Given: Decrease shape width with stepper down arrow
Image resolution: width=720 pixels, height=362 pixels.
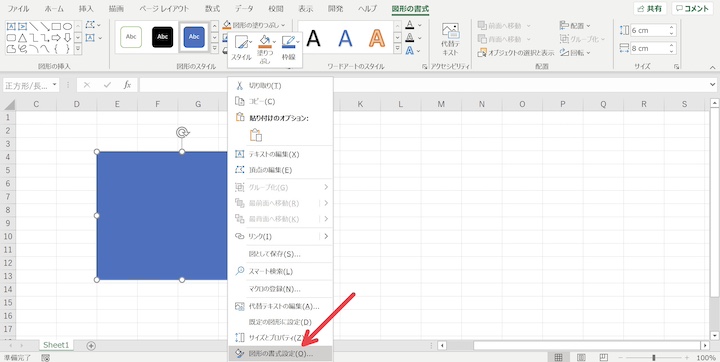Looking at the screenshot, I should pos(672,51).
